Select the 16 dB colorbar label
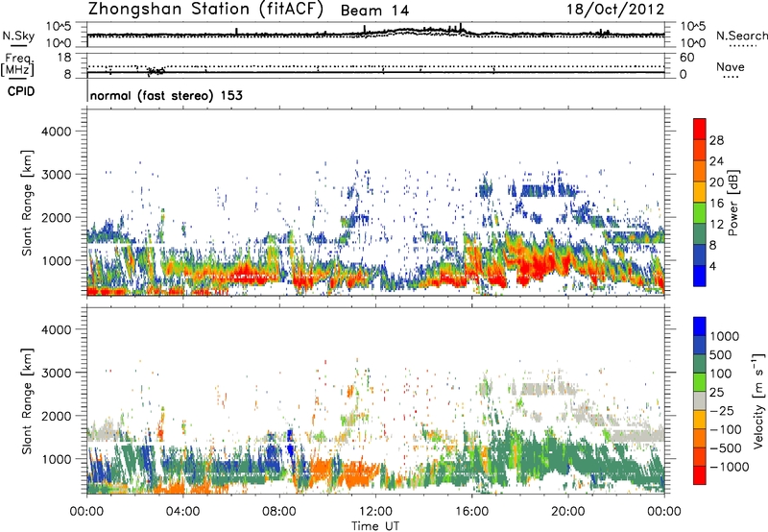This screenshot has height=532, width=768. tap(716, 204)
